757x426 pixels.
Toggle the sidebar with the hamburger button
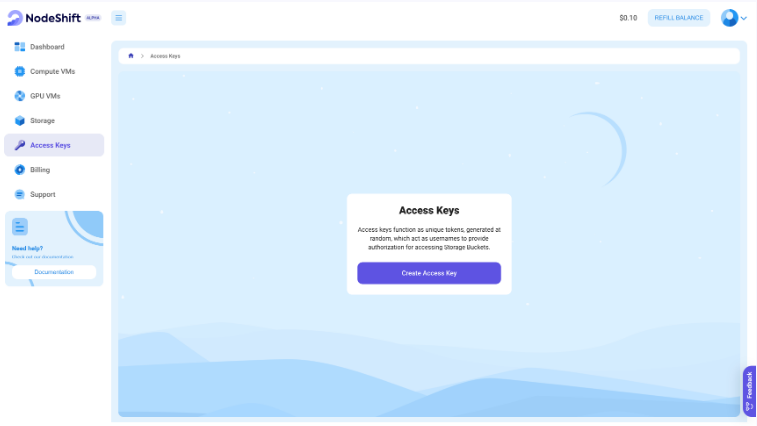coord(118,17)
